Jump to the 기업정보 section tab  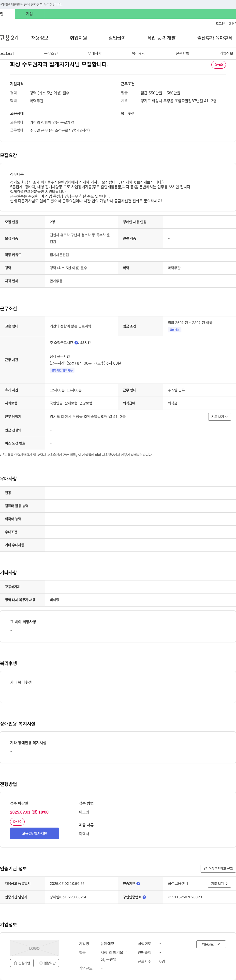point(226,53)
